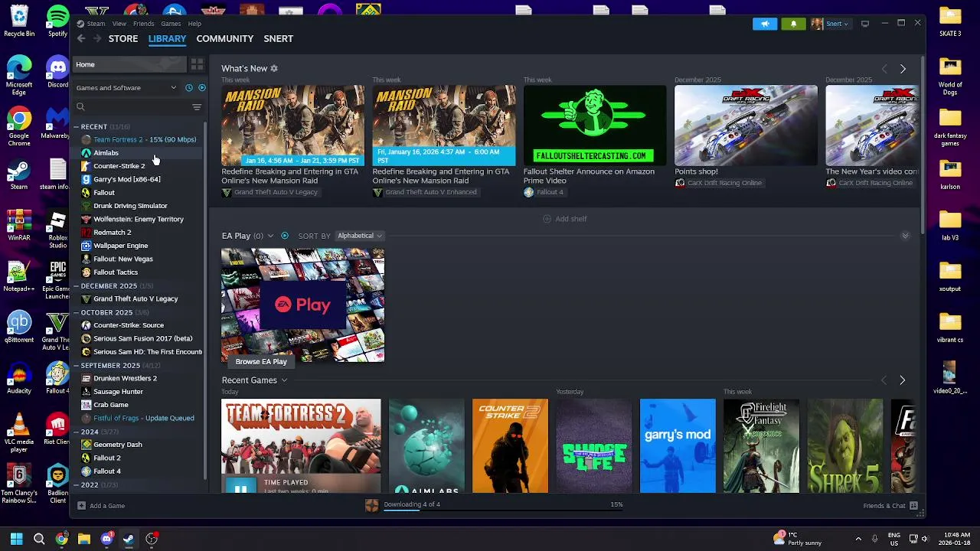Click the Windows Start button
The image size is (980, 551).
pyautogui.click(x=16, y=539)
